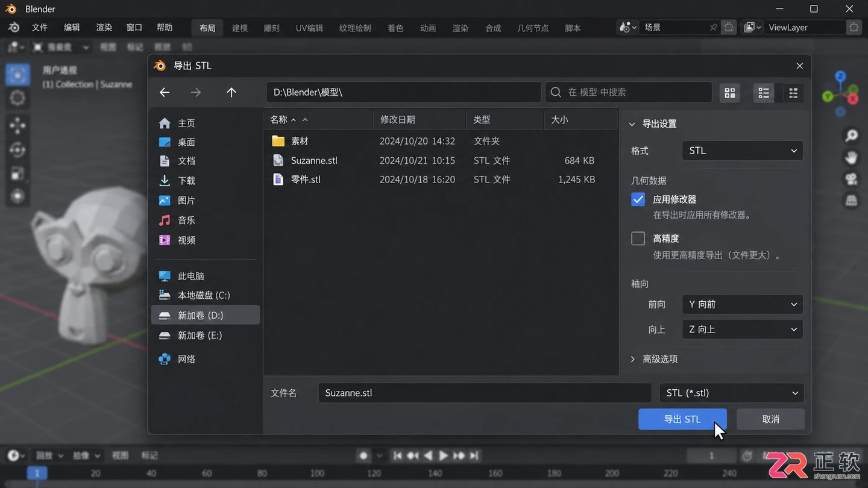Open 文档 in the sidebar
868x488 pixels.
pyautogui.click(x=205, y=161)
